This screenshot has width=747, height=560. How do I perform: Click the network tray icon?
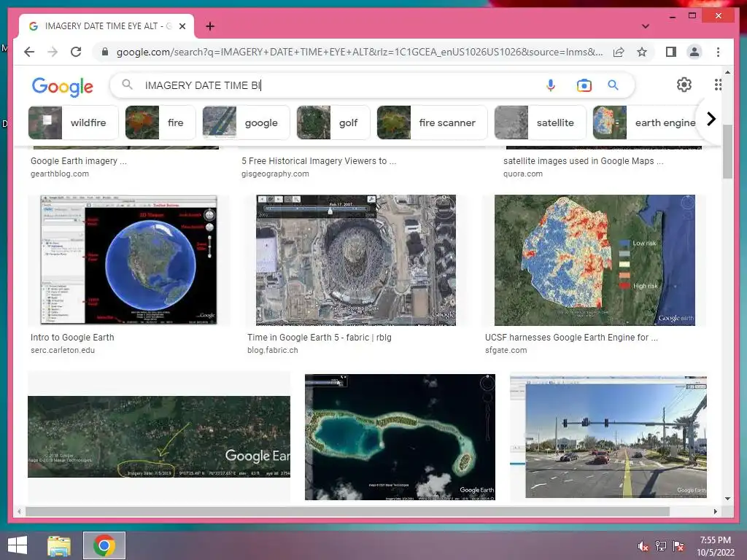point(661,546)
